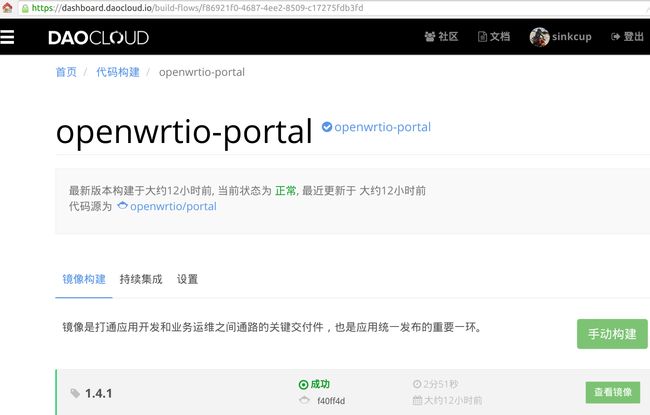Screen dimensions: 650x415
Task: Click the verified badge beside openwrtio-portal
Action: [327, 127]
